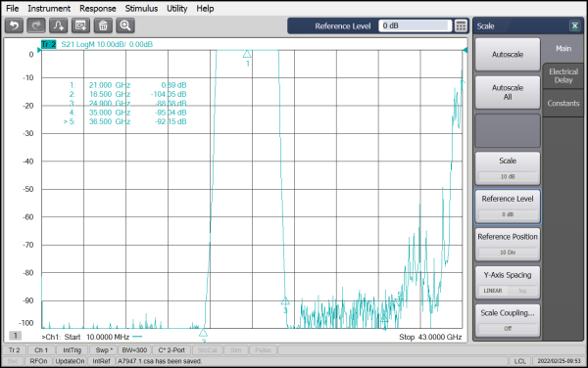Open the numeric keypad icon
This screenshot has width=588, height=368.
pyautogui.click(x=461, y=25)
